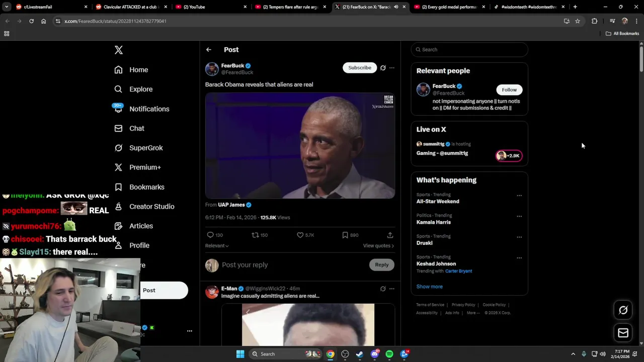644x362 pixels.
Task: Play the Barack Obama video
Action: (300, 146)
